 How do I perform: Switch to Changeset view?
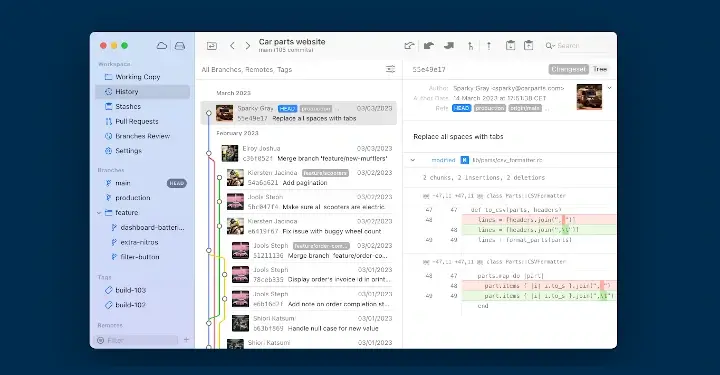(x=568, y=69)
